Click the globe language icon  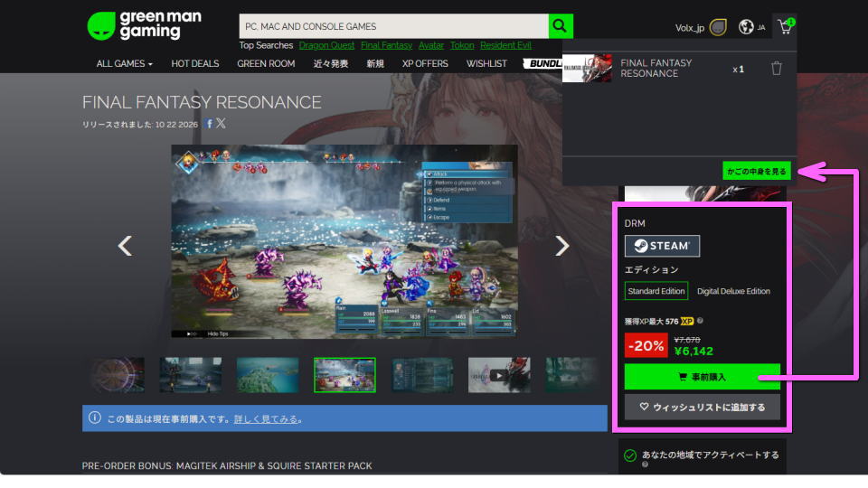746,26
